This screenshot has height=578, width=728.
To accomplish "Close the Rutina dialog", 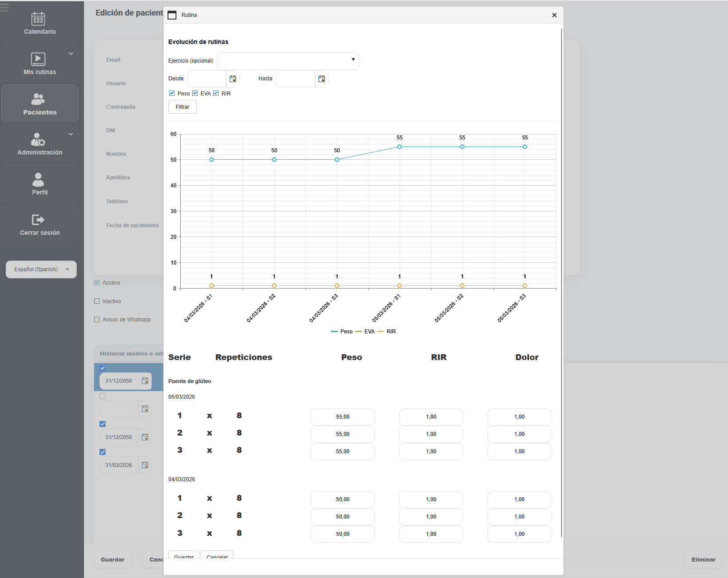I will [x=554, y=15].
